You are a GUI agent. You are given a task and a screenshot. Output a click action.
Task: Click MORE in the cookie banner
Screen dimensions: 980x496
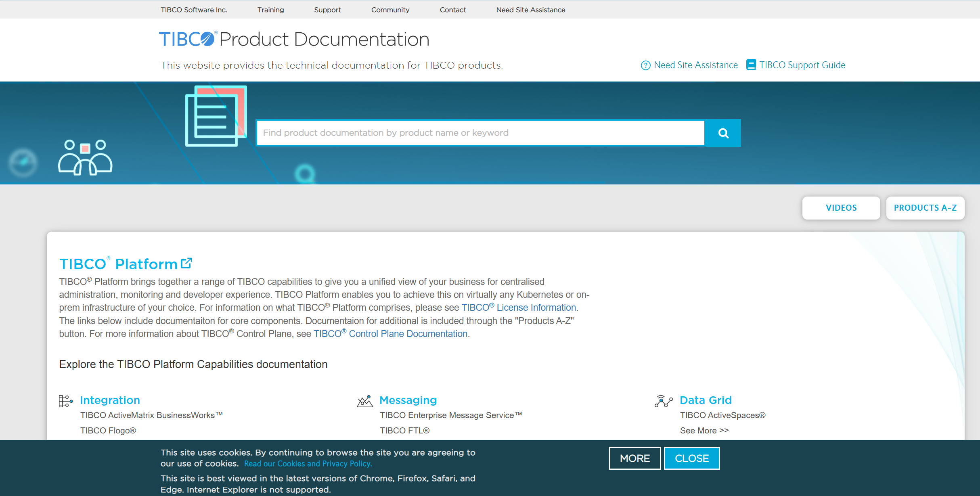point(635,458)
